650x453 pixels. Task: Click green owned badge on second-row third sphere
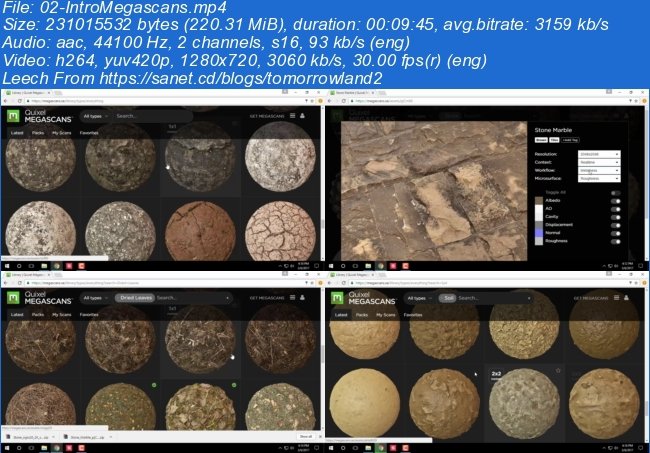click(234, 385)
